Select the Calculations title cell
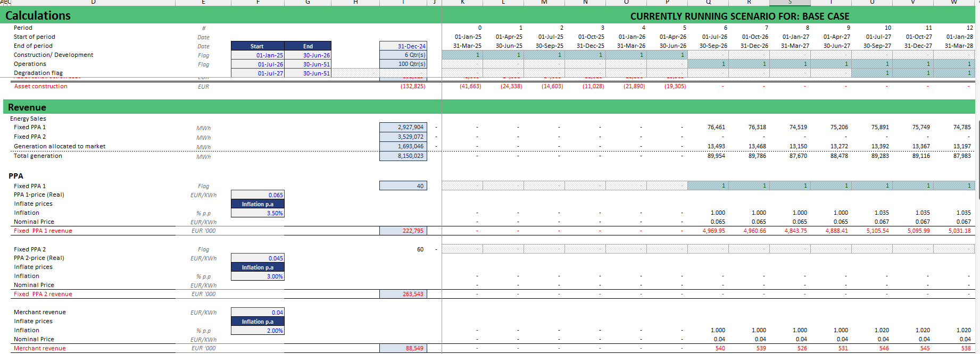This screenshot has height=354, width=980. pyautogui.click(x=38, y=15)
